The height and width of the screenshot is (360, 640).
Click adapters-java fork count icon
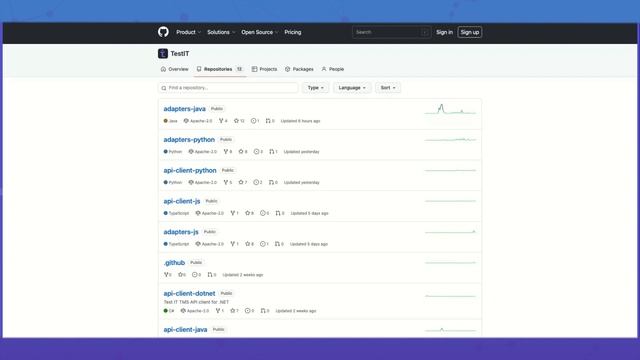tap(221, 121)
